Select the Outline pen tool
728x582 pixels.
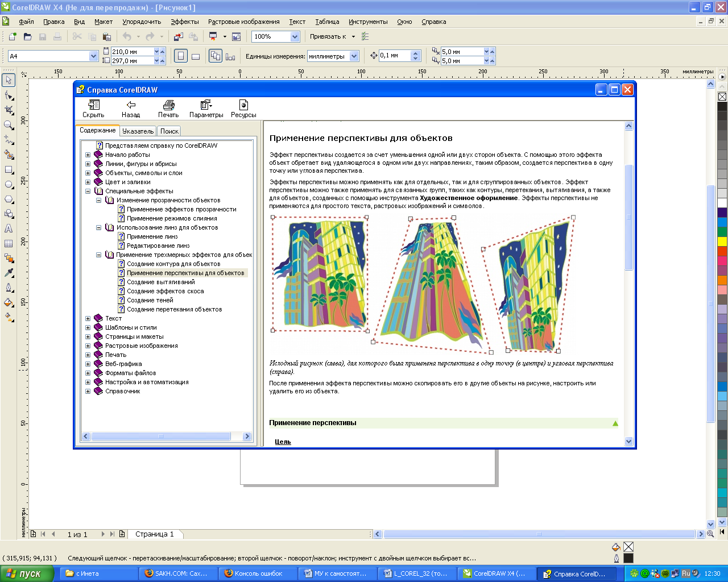pyautogui.click(x=9, y=288)
